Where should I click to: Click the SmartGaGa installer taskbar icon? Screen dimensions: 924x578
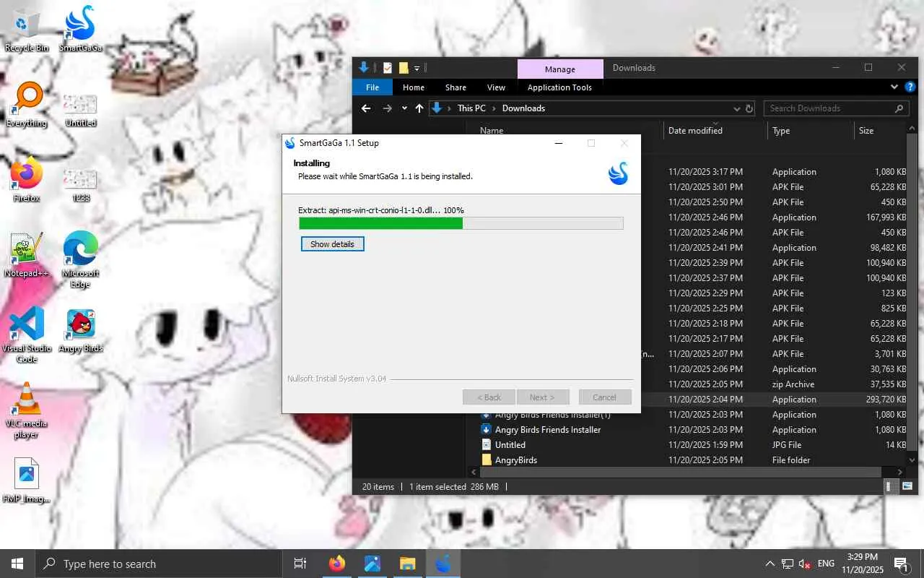click(x=443, y=564)
